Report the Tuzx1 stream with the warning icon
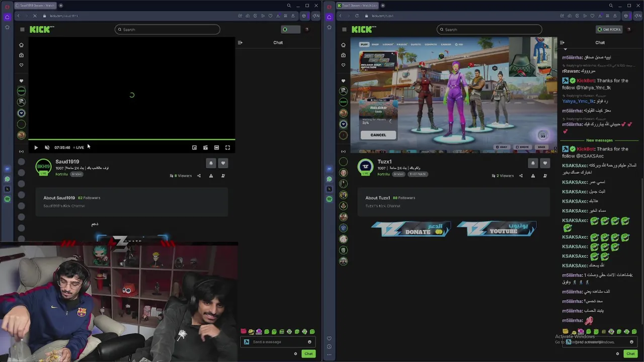Screen dimensions: 644x362 tap(533, 175)
